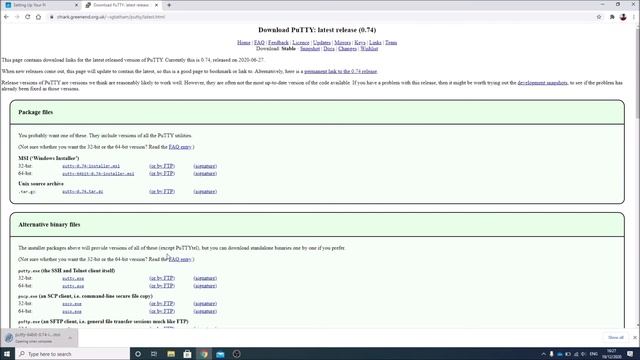Open the Wishlist link
Screen dimensions: 640x360
tap(369, 49)
